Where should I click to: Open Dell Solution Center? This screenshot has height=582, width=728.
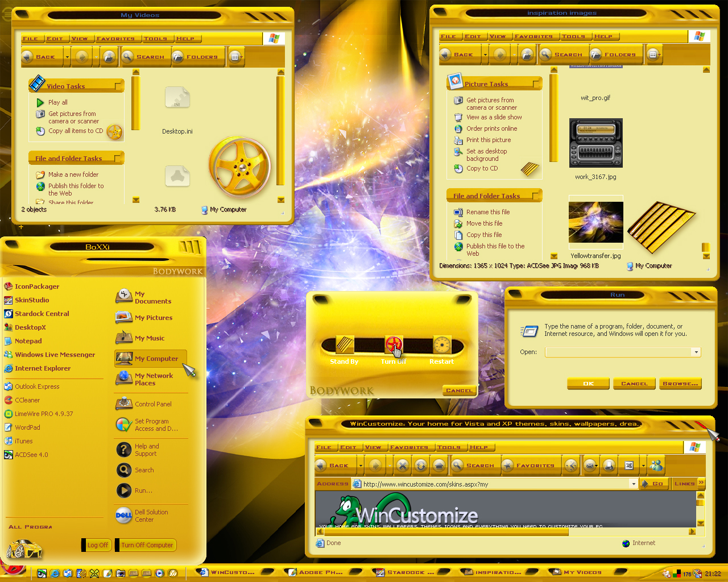point(142,516)
